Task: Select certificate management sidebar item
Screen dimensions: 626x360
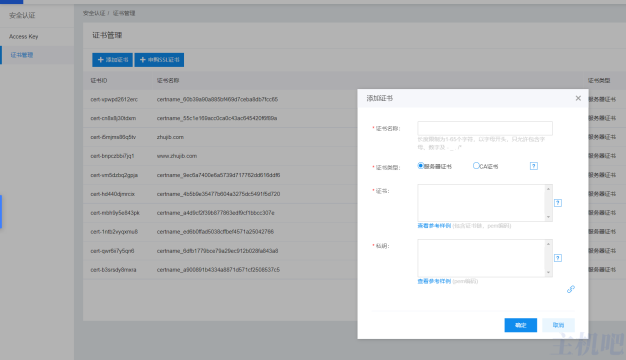Action: 37,55
